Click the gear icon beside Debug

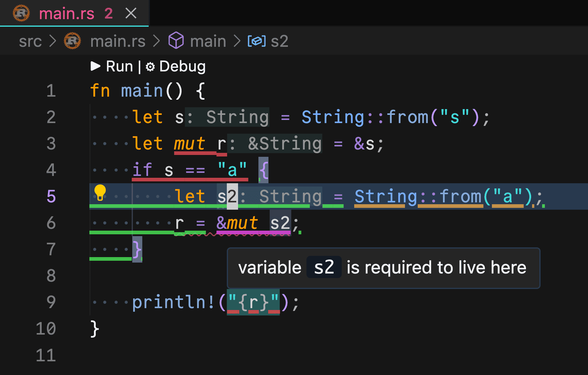pyautogui.click(x=150, y=67)
